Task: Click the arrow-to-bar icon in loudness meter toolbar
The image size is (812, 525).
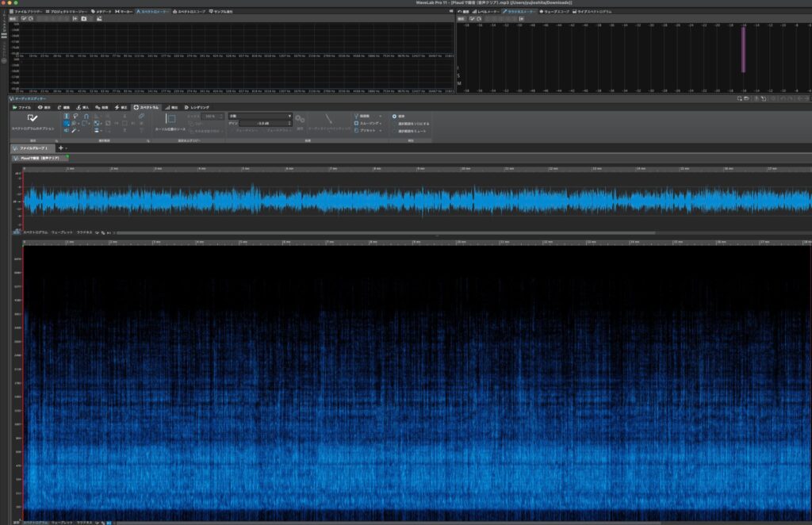Action: [521, 19]
